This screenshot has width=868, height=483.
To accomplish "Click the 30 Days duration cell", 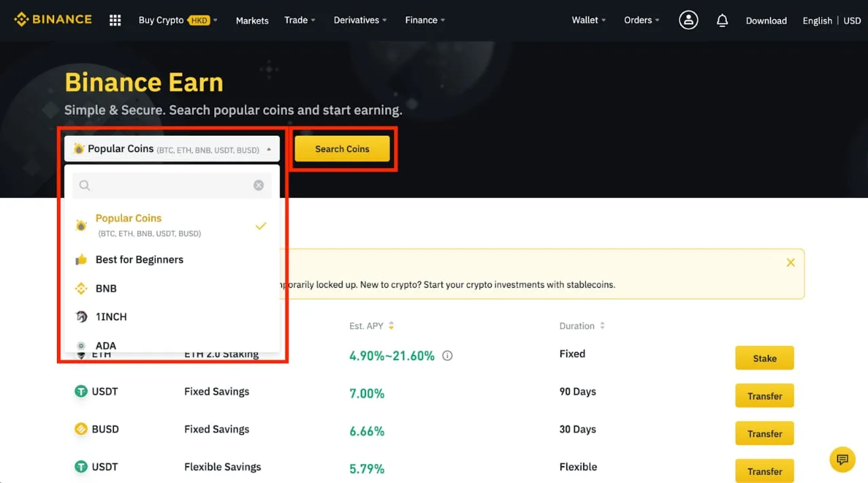I will tap(578, 429).
